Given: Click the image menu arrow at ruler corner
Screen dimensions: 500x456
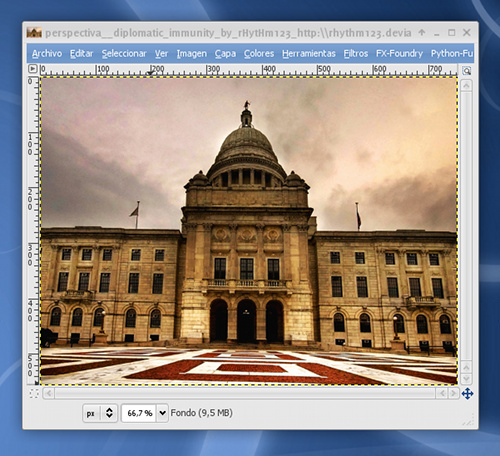Looking at the screenshot, I should [x=33, y=69].
